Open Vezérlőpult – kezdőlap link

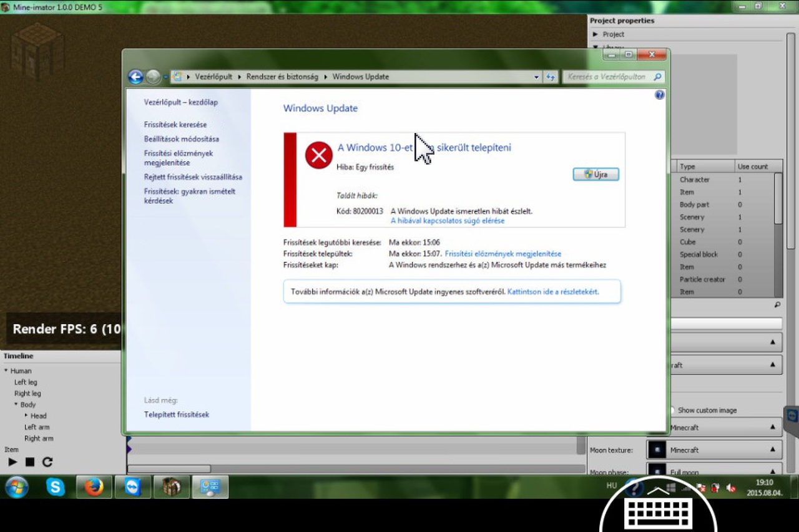(181, 102)
